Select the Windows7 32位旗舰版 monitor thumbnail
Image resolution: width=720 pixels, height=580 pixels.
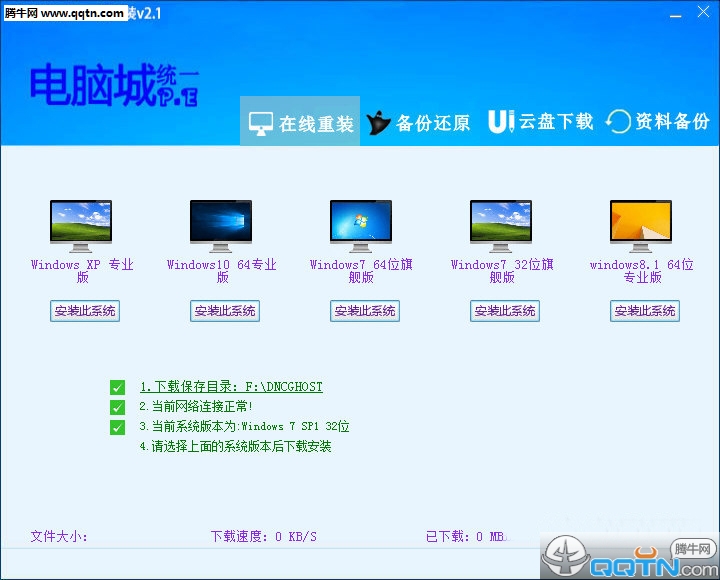coord(501,226)
